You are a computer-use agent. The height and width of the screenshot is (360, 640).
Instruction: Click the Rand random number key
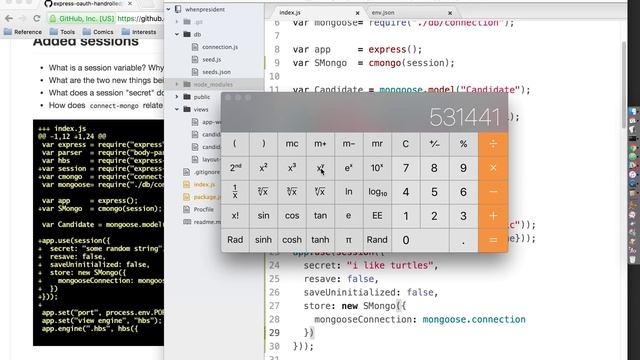pyautogui.click(x=377, y=240)
